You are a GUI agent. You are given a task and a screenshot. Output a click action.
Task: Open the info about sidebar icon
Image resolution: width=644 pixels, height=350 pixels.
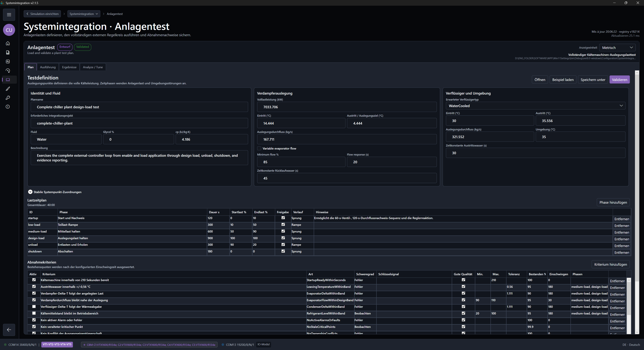point(8,107)
